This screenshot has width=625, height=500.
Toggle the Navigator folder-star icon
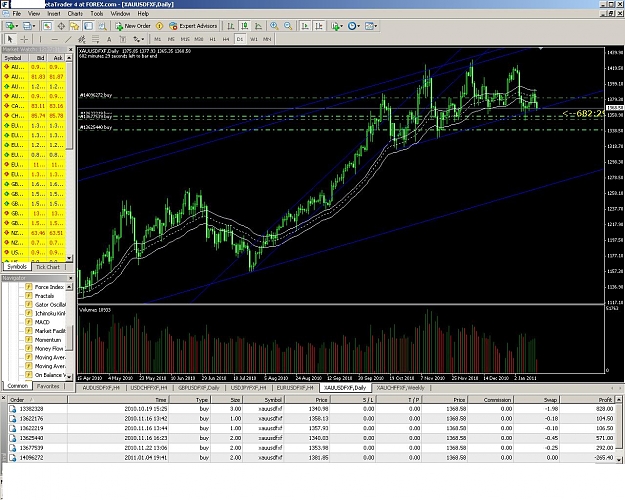(75, 26)
